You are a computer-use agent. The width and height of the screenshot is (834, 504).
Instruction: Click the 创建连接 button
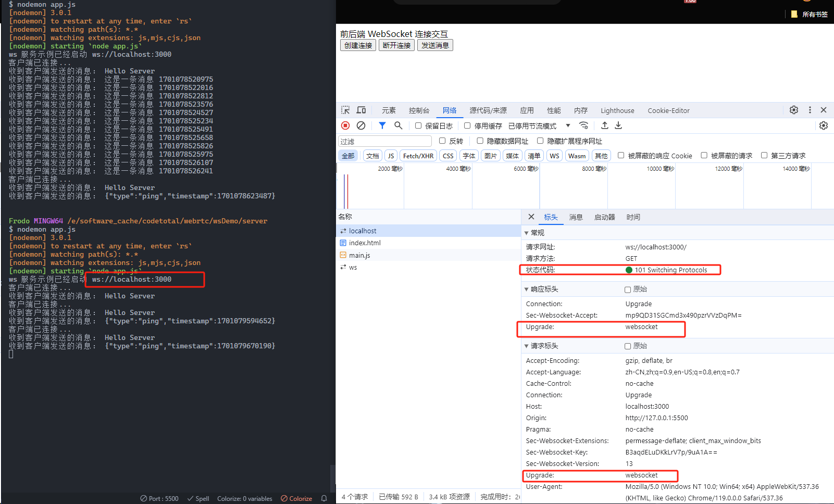coord(358,45)
